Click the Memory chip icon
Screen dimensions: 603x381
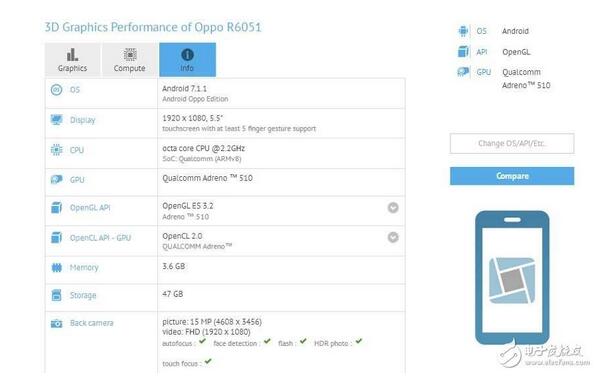pos(57,268)
